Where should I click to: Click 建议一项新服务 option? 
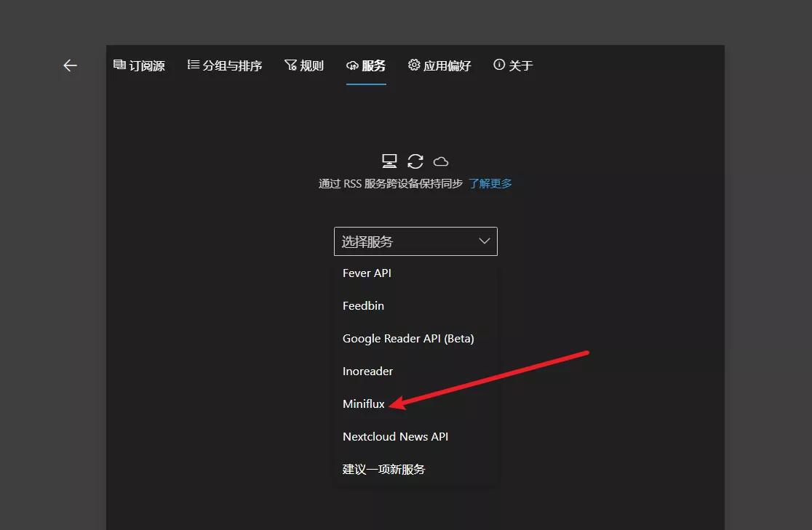[x=415, y=469]
